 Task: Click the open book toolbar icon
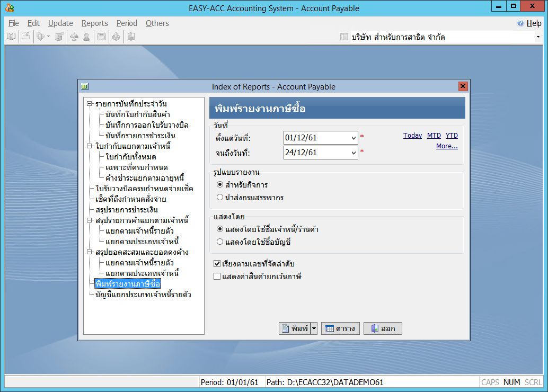pyautogui.click(x=11, y=37)
